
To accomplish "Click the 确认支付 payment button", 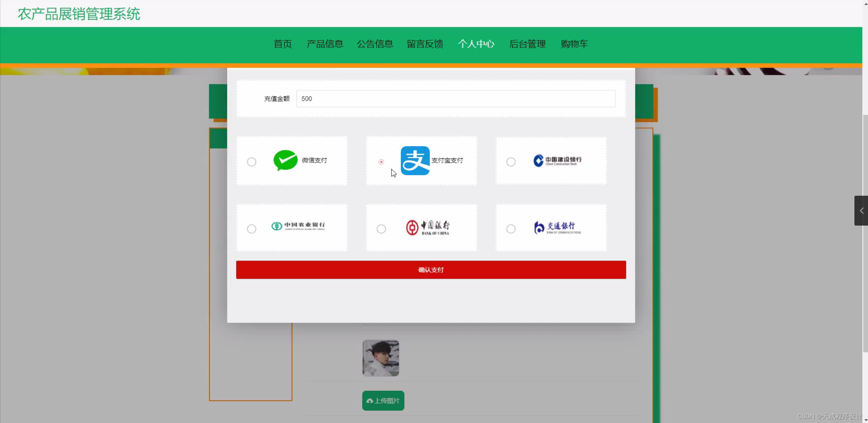I will 430,269.
